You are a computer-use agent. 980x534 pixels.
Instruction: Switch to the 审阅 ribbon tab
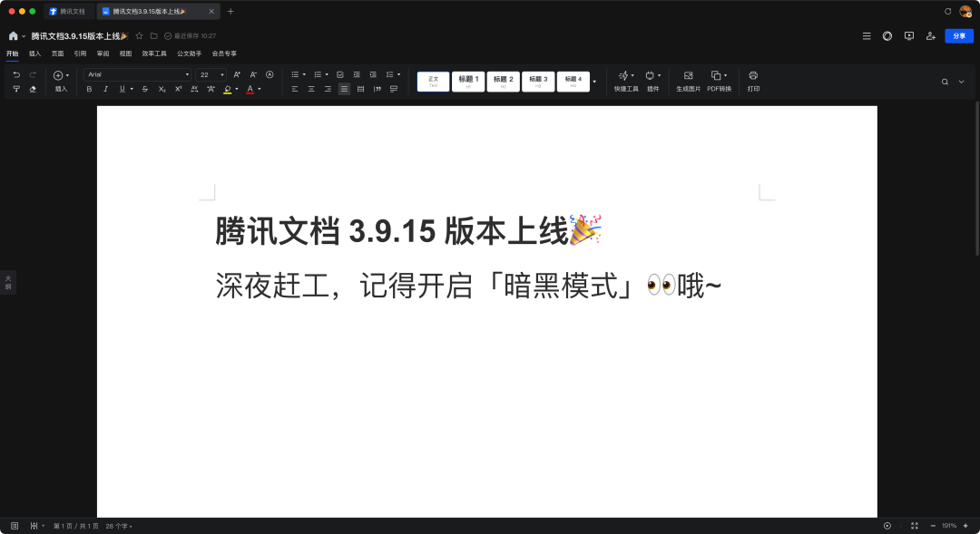(x=103, y=53)
